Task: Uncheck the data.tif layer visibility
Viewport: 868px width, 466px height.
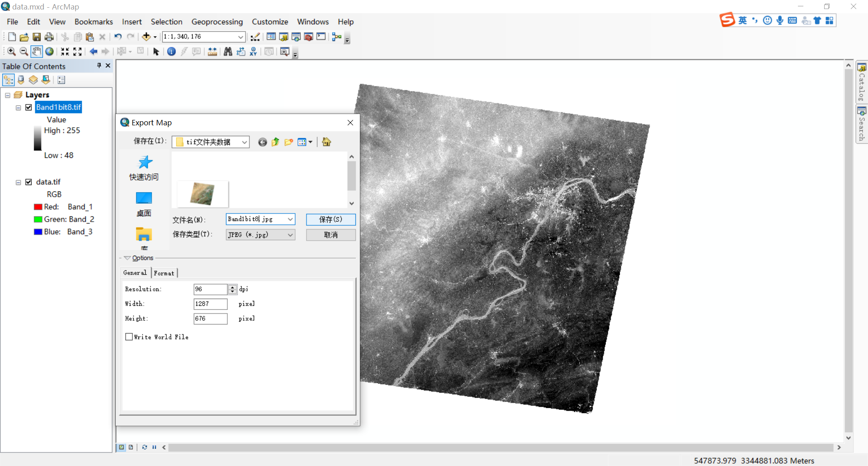Action: (x=28, y=181)
